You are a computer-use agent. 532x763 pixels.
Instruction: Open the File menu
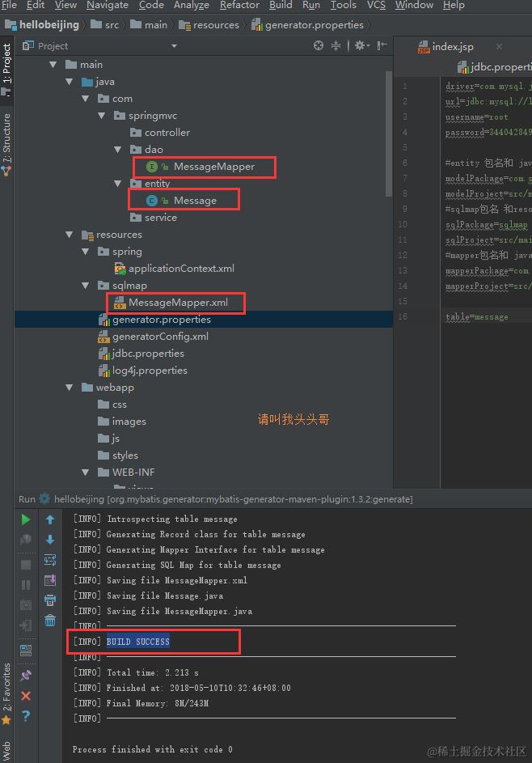(9, 5)
